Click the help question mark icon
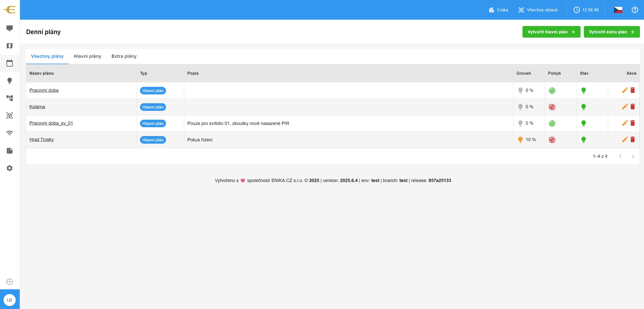This screenshot has height=309, width=644. tap(635, 10)
